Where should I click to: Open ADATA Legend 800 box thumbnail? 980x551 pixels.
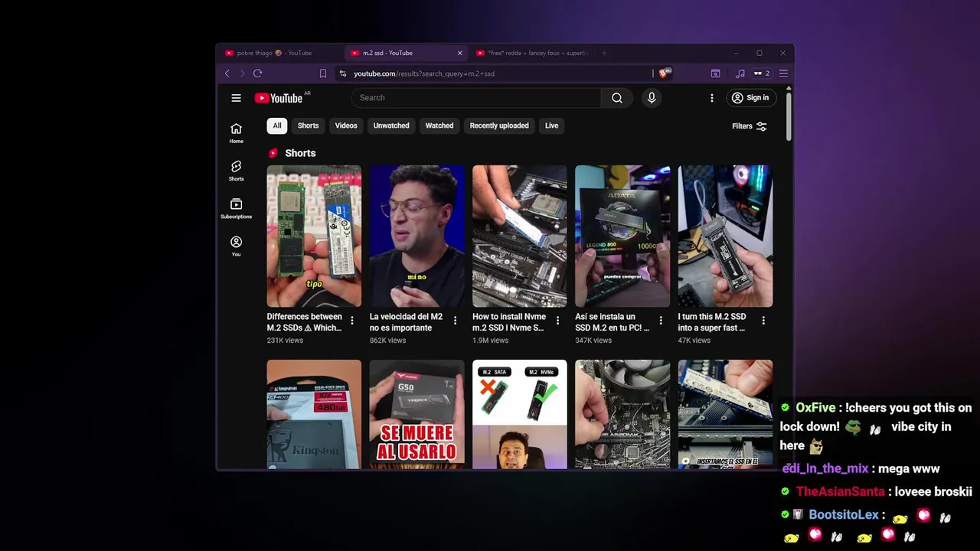622,236
